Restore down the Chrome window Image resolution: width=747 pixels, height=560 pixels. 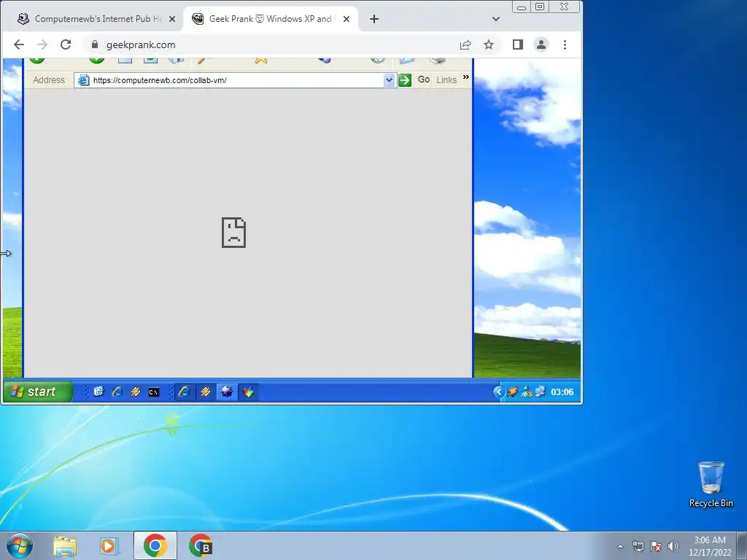coord(540,7)
